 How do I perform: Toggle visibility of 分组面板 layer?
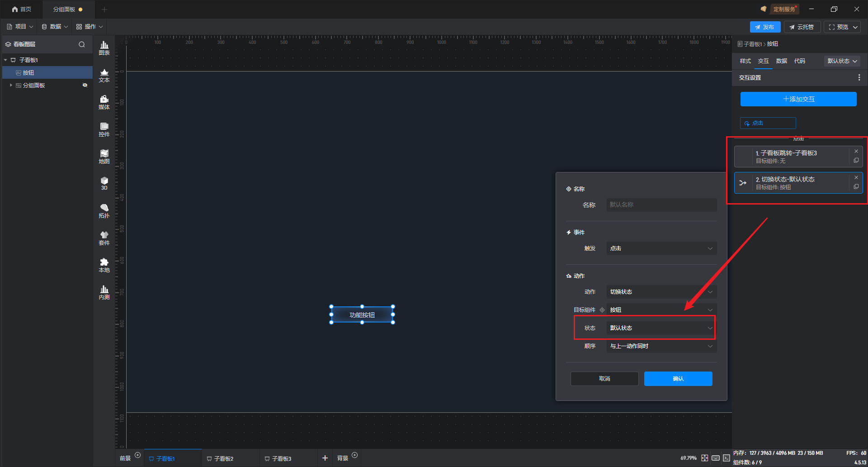(x=85, y=85)
